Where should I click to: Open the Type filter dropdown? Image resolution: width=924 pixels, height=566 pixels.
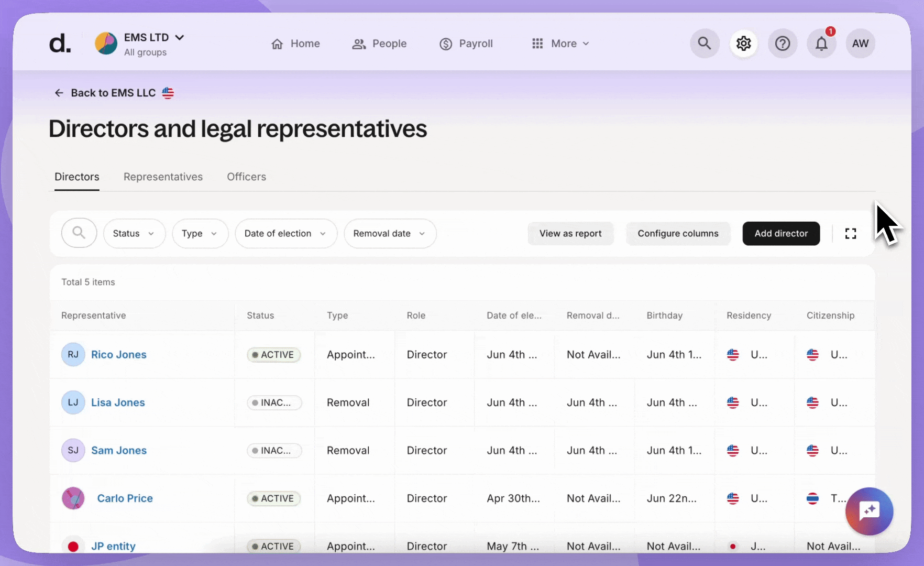200,234
